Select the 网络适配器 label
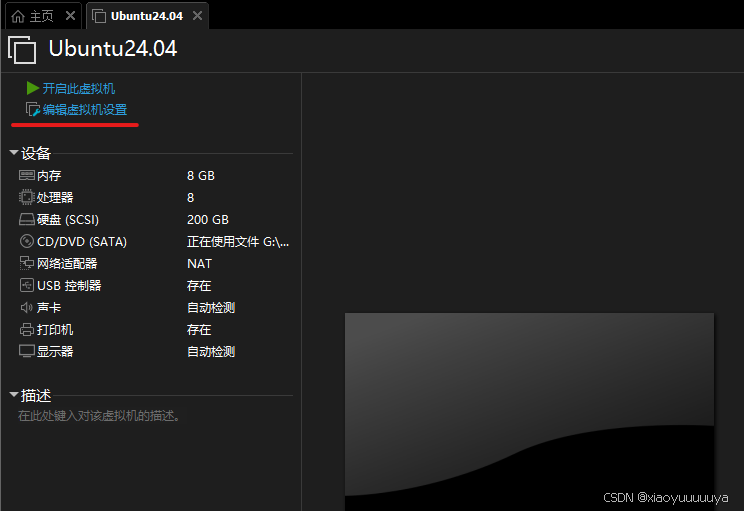This screenshot has width=744, height=511. point(67,263)
